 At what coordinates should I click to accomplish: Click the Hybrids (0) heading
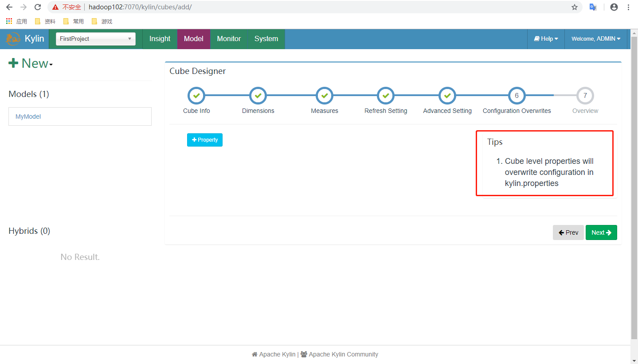(x=29, y=231)
